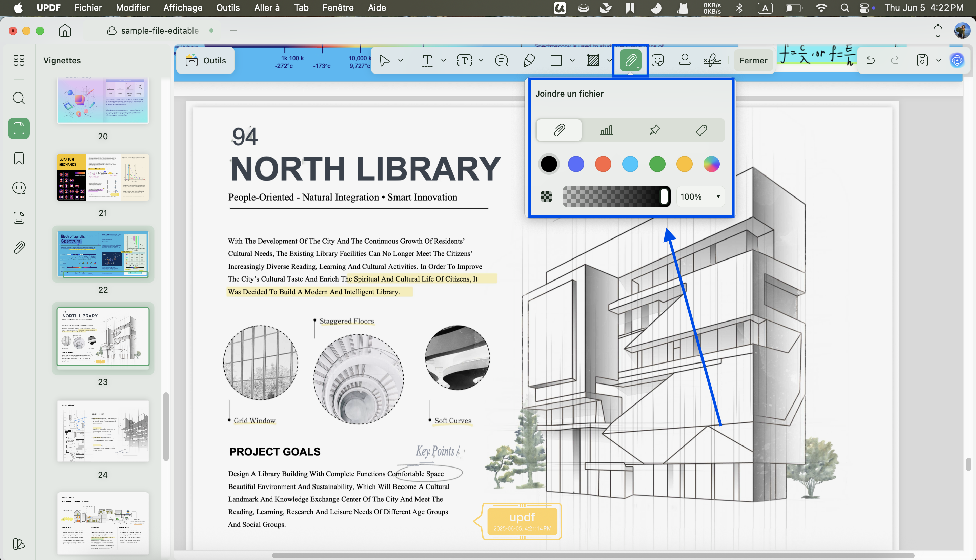Click the Fermer button
Screen dimensions: 976x560
[753, 60]
